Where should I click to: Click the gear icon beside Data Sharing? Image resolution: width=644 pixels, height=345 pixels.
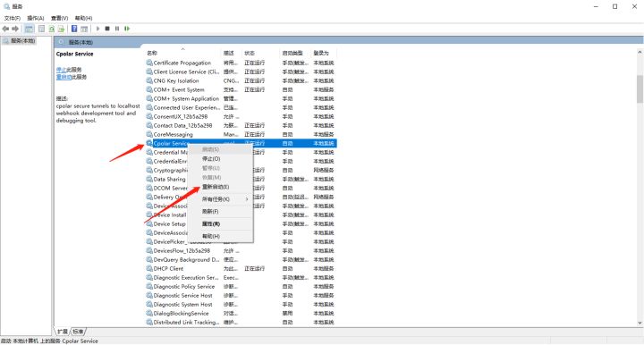pyautogui.click(x=149, y=180)
